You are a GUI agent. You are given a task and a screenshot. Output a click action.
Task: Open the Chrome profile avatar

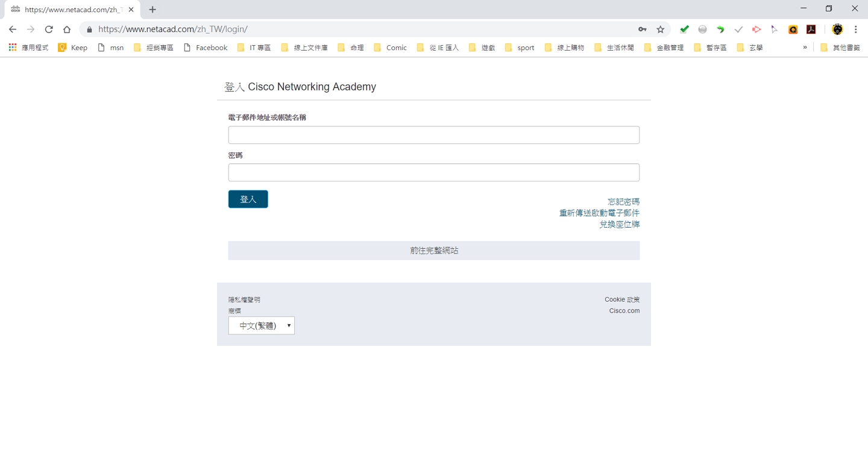(837, 29)
